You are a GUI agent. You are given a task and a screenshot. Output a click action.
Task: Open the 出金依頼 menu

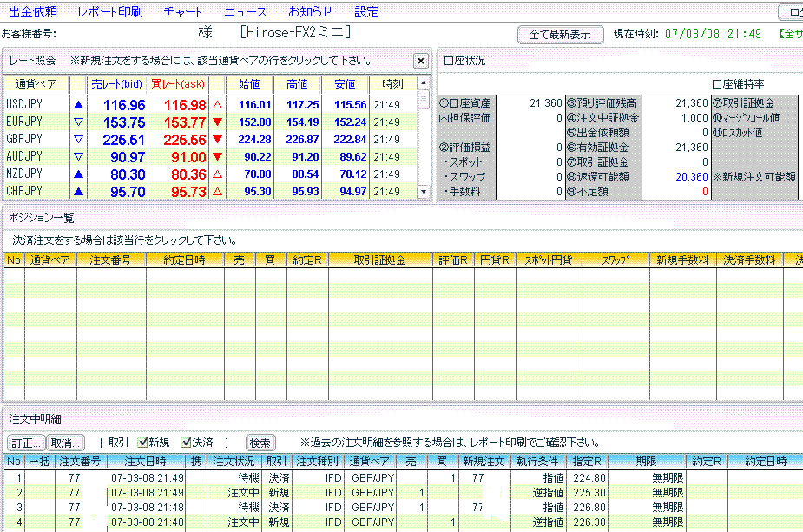click(x=33, y=12)
